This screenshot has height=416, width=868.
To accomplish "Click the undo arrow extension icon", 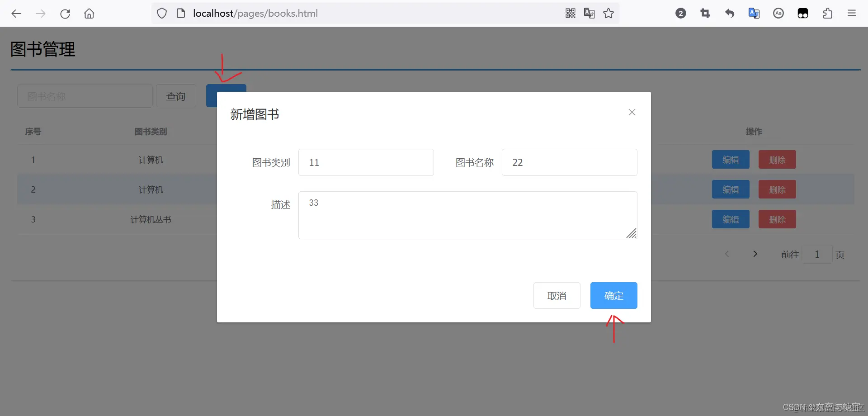I will pyautogui.click(x=729, y=13).
